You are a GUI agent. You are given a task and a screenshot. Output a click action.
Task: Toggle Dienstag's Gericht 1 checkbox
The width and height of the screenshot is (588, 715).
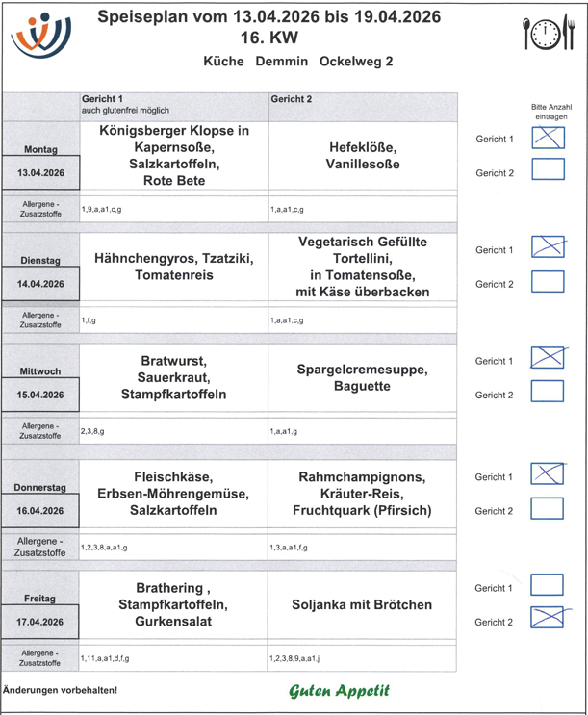click(x=548, y=247)
